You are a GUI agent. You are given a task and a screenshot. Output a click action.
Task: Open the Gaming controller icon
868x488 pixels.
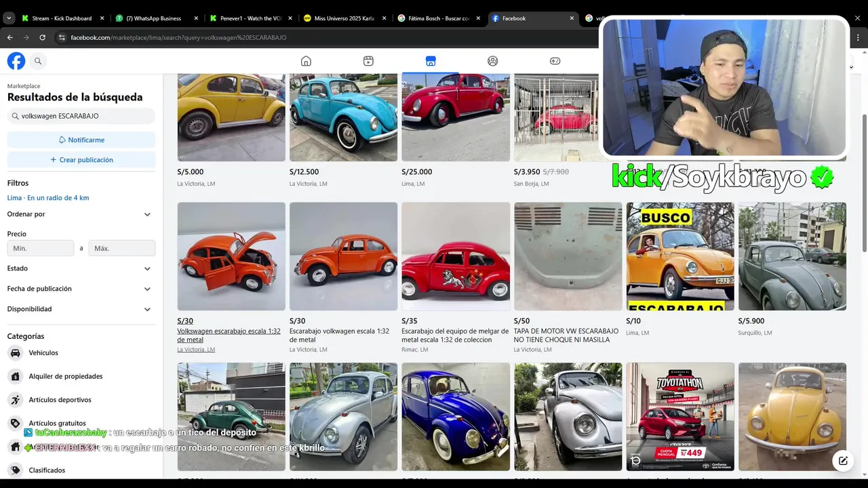555,61
